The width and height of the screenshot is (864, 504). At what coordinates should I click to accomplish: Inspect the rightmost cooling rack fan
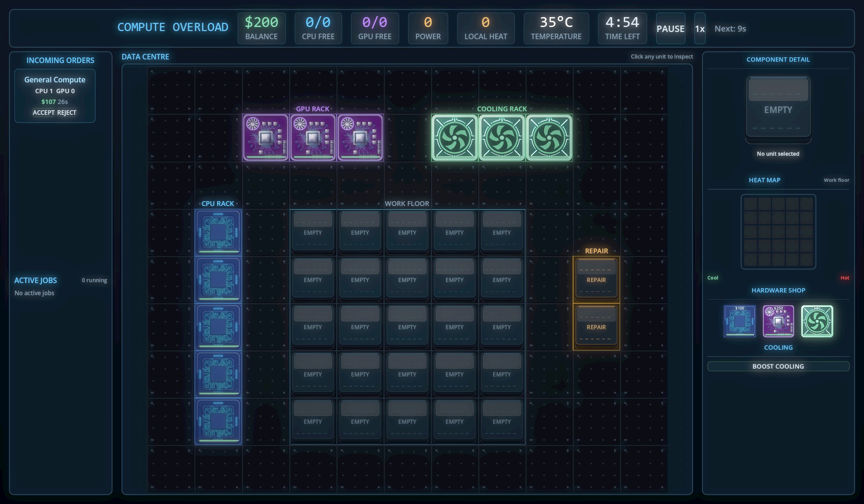tap(549, 137)
